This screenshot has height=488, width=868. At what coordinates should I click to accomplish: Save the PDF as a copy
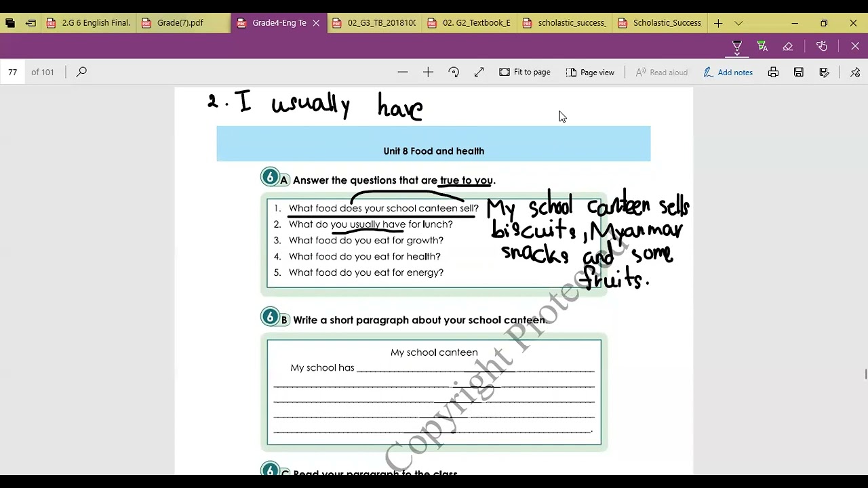(824, 72)
